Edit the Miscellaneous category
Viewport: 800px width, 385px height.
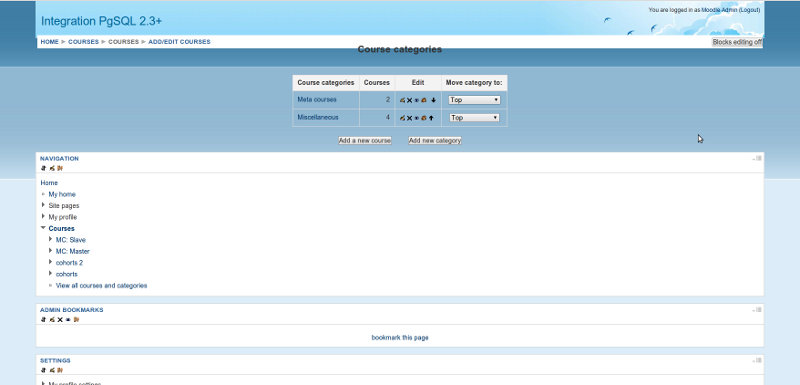coord(403,118)
